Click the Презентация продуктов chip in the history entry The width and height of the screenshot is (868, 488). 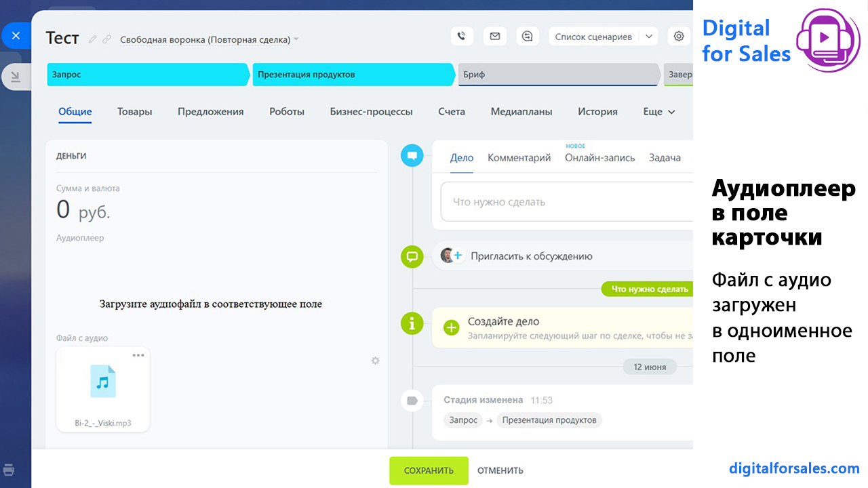point(549,420)
